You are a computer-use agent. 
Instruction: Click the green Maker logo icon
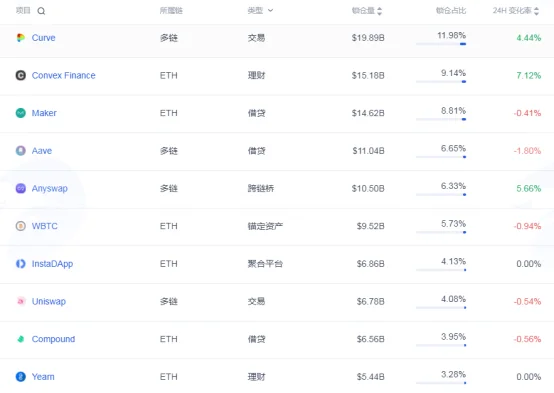(x=20, y=113)
